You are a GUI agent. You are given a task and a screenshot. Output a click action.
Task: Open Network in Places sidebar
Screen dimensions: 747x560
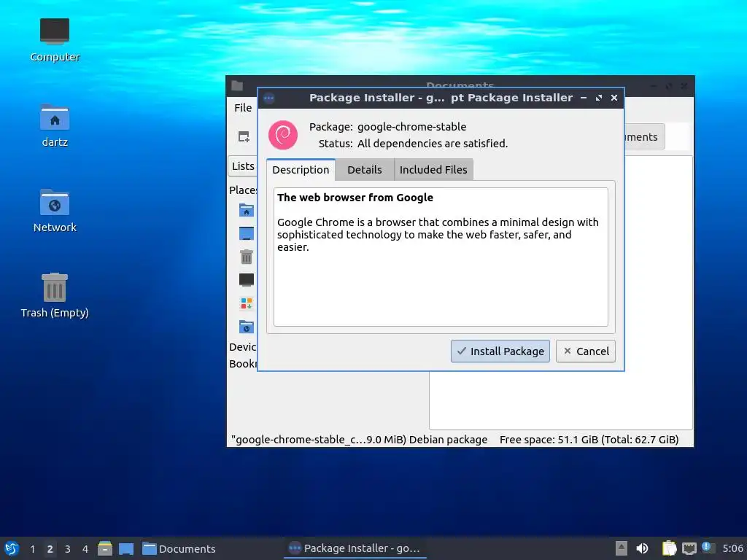tap(247, 327)
